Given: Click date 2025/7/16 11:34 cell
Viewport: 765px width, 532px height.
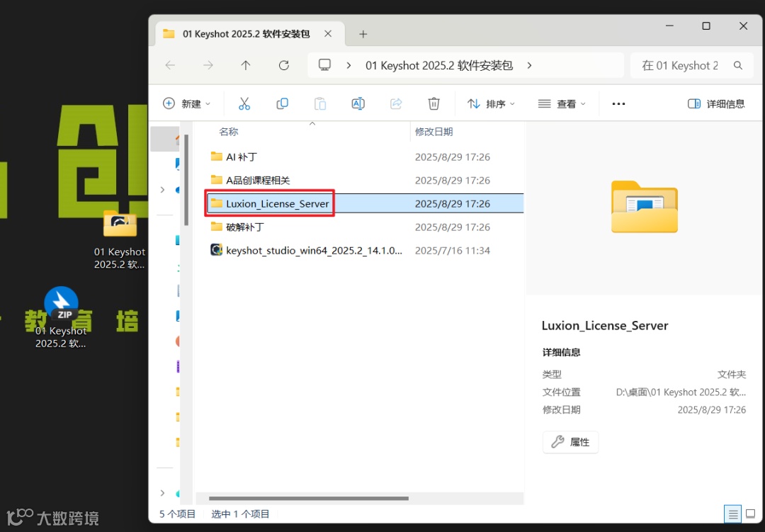Looking at the screenshot, I should pyautogui.click(x=452, y=250).
